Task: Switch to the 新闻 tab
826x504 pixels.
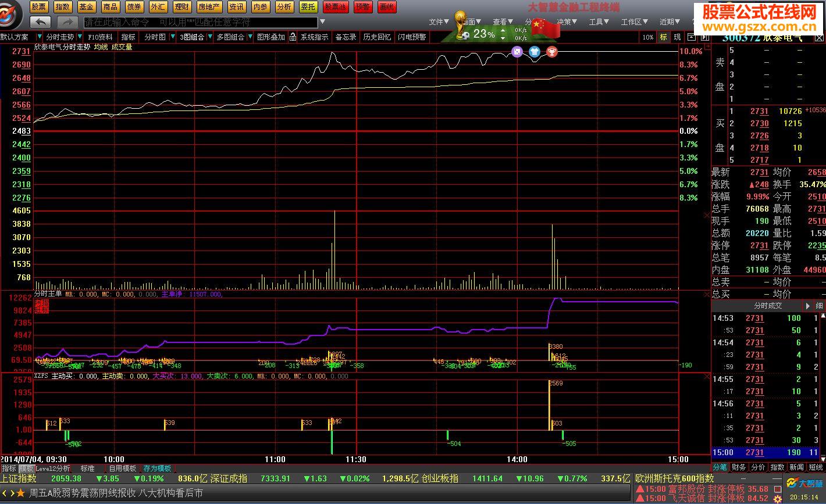Action: [796, 467]
